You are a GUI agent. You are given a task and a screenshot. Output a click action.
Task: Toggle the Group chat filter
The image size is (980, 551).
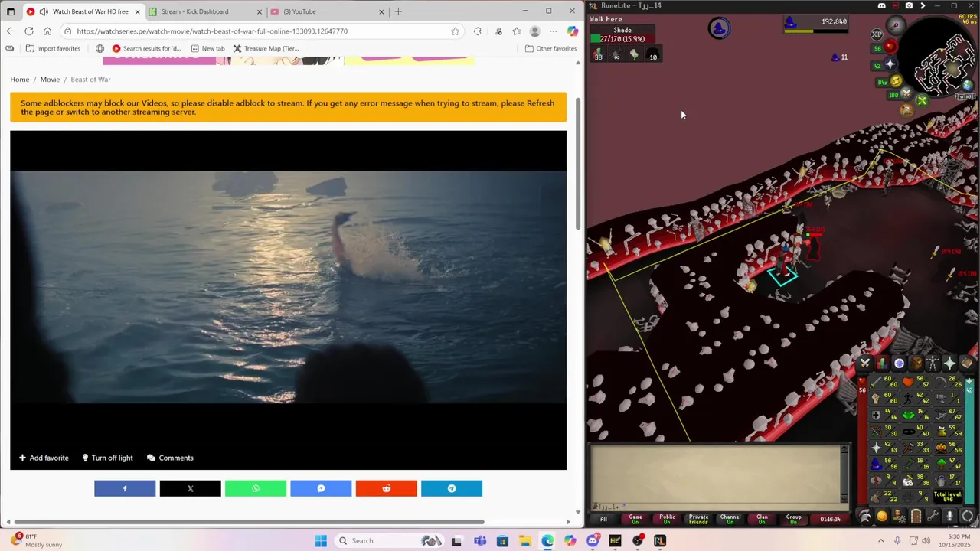(793, 519)
